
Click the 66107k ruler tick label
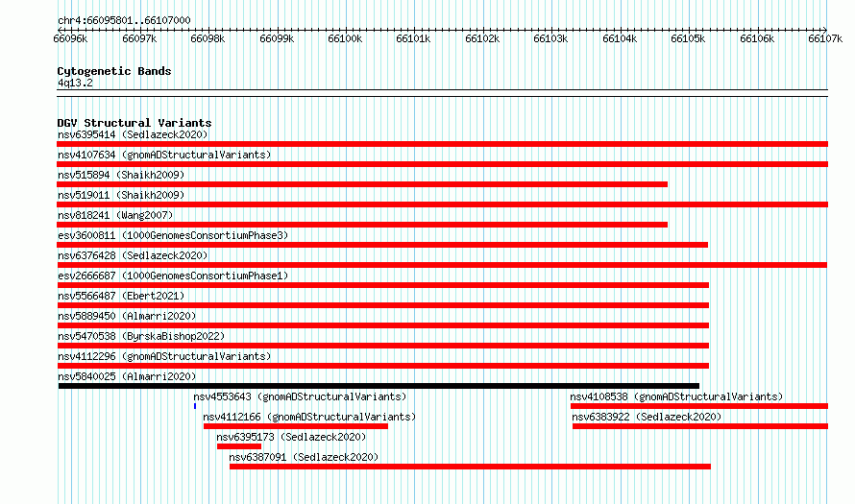point(825,38)
